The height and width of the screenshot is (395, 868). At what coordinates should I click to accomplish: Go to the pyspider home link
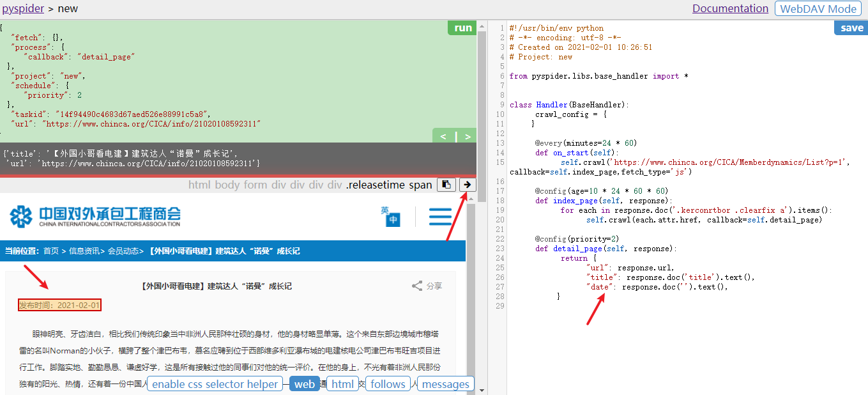coord(23,9)
